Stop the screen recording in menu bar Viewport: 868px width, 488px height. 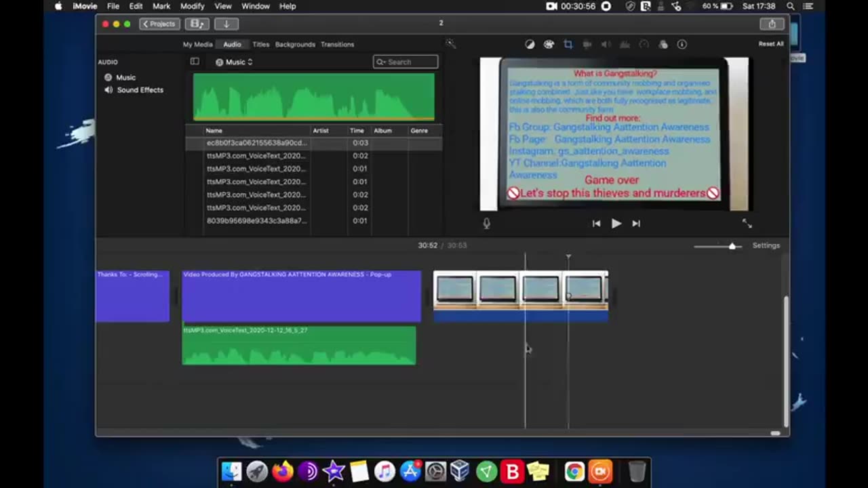(x=606, y=6)
